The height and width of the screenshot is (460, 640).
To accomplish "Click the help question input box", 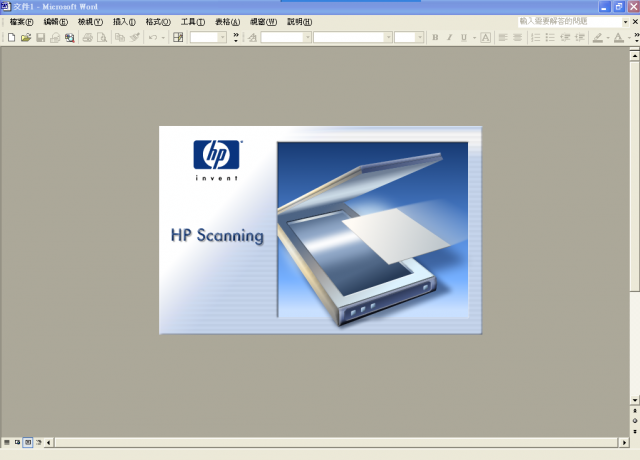I will click(570, 21).
